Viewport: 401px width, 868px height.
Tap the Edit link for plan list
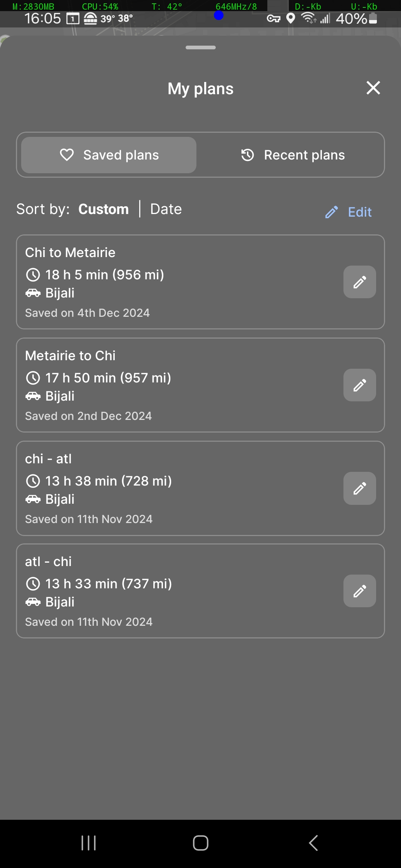(349, 212)
